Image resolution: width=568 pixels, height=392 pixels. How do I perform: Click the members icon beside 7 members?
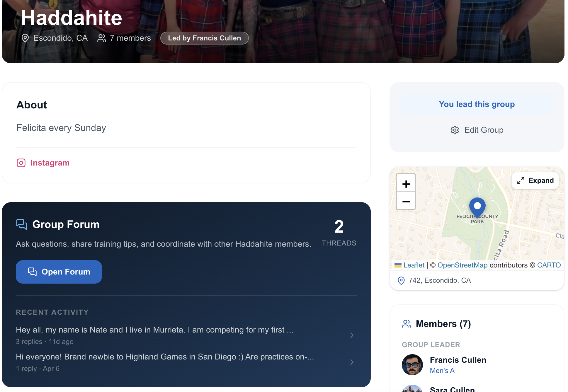[x=102, y=38]
